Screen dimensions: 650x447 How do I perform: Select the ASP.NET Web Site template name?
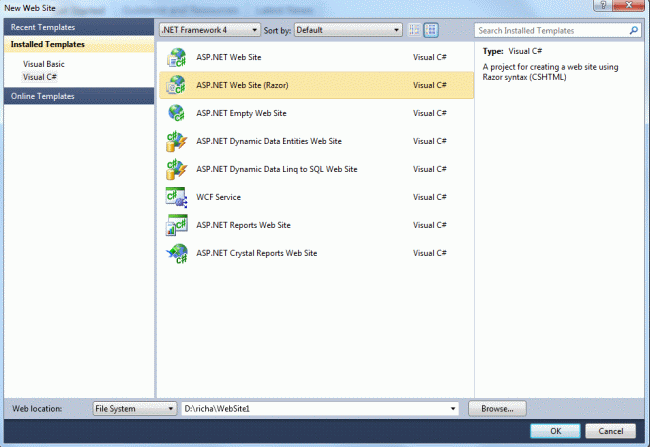tap(229, 57)
